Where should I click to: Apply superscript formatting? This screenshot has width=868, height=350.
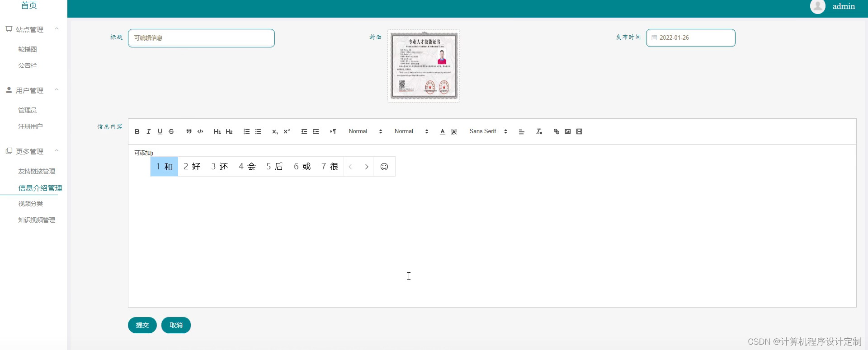coord(287,131)
